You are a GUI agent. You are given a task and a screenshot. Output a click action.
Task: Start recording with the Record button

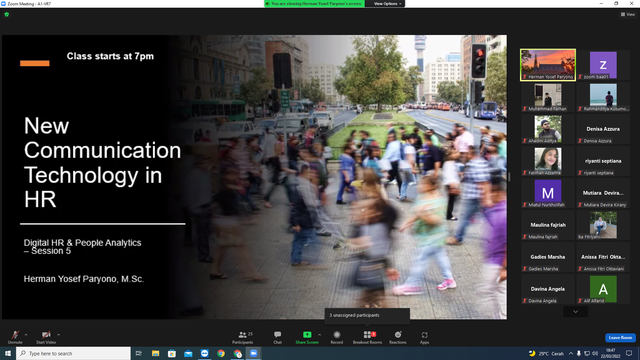tap(337, 337)
